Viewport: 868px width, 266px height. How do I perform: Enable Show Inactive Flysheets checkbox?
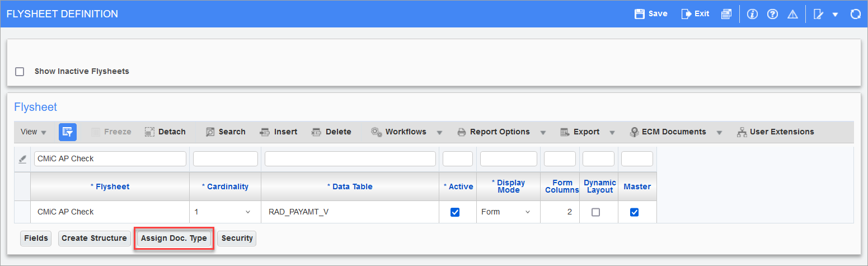click(x=20, y=72)
